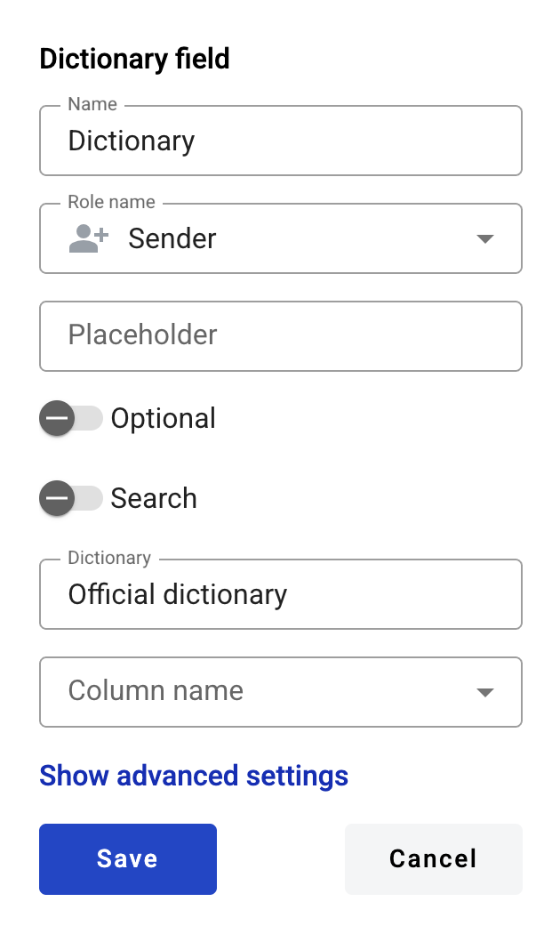
Task: Click the Search toggle label
Action: click(154, 498)
